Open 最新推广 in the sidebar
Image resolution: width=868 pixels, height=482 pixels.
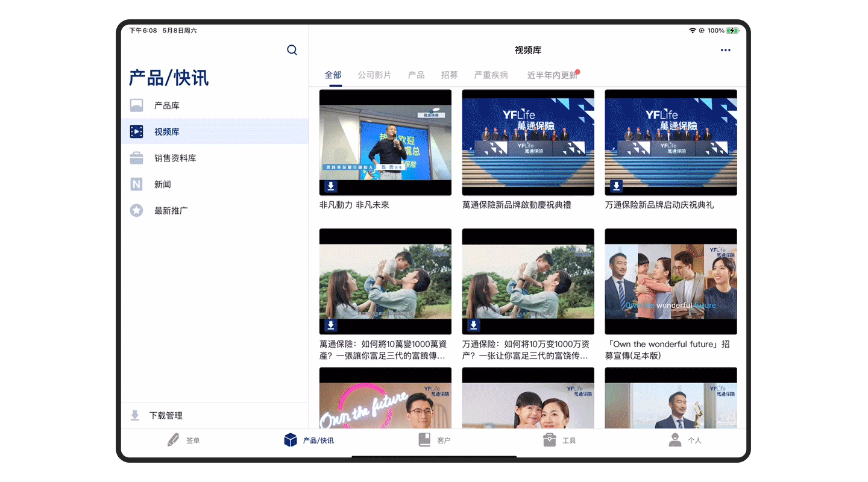point(215,211)
